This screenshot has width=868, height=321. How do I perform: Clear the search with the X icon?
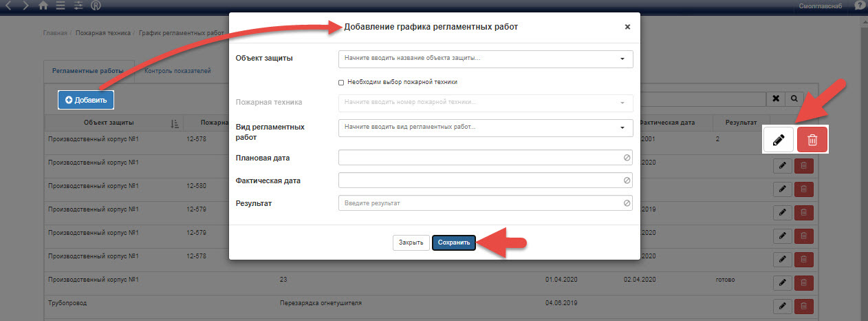coord(776,99)
